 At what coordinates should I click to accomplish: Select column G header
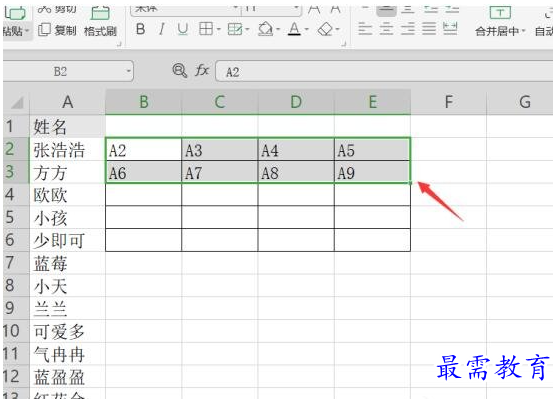[x=520, y=102]
